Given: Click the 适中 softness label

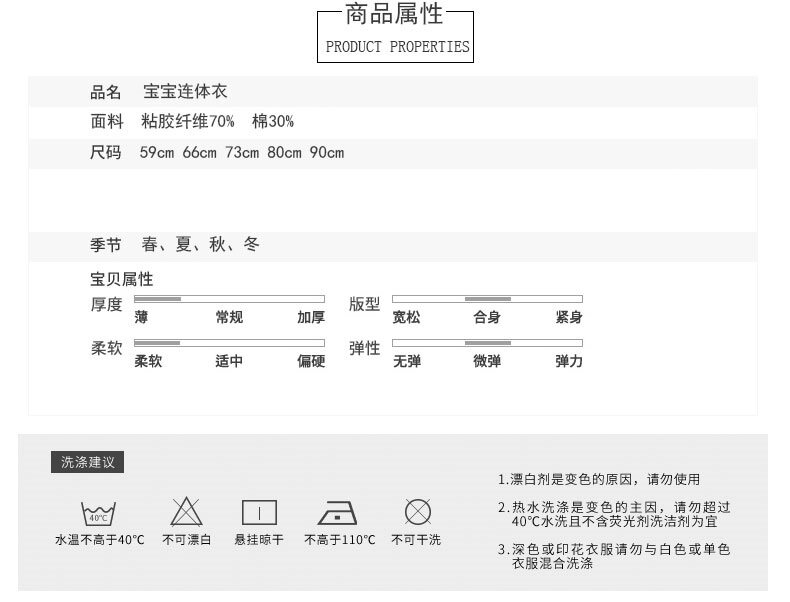Looking at the screenshot, I should (229, 361).
